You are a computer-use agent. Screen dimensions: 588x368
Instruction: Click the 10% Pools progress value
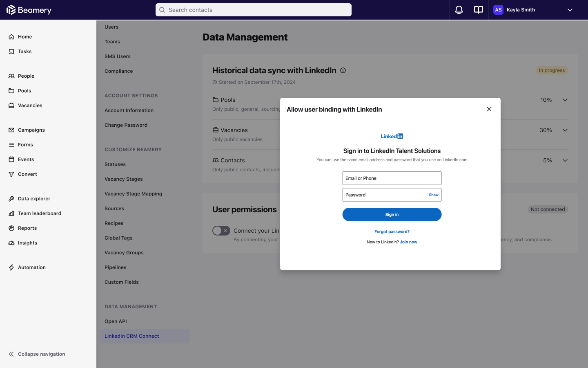point(546,100)
